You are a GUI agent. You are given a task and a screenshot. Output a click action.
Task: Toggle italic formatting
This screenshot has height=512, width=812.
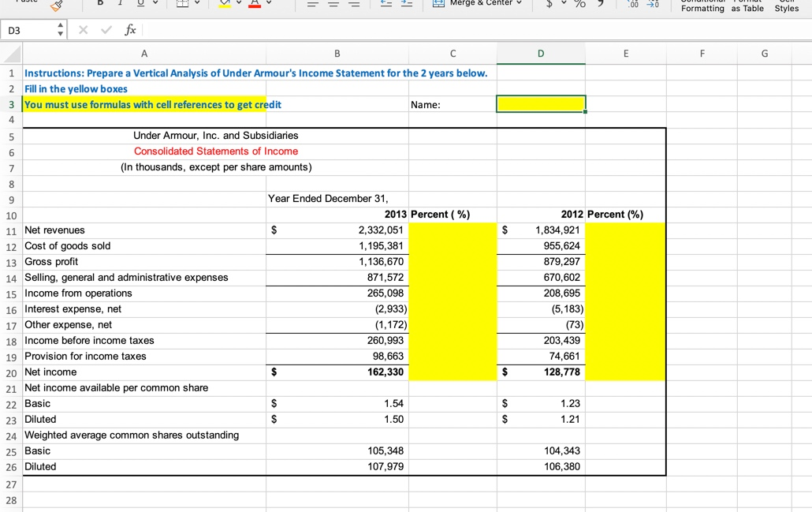click(120, 4)
